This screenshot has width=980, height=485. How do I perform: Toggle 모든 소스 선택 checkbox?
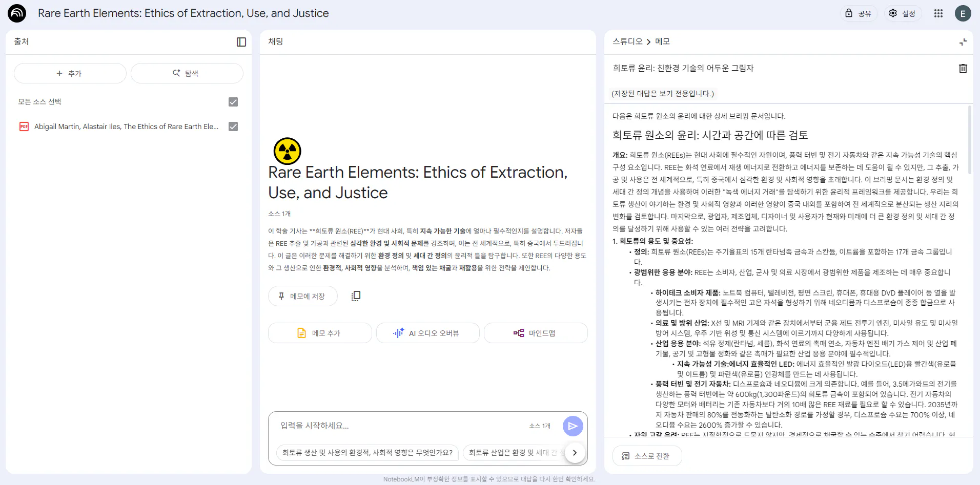tap(233, 102)
